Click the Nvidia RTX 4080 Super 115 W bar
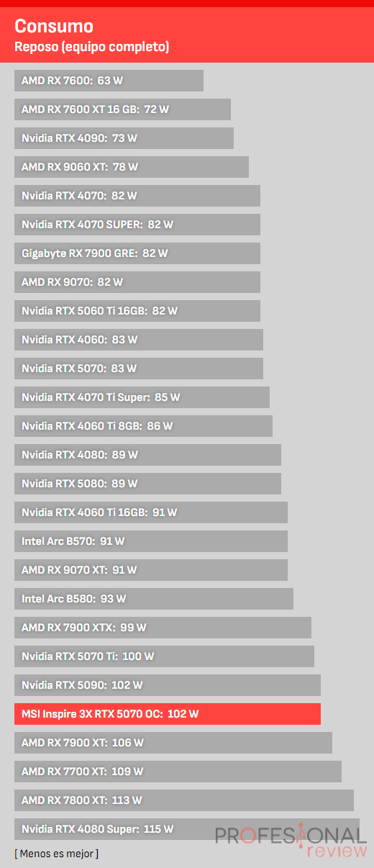 point(187,829)
